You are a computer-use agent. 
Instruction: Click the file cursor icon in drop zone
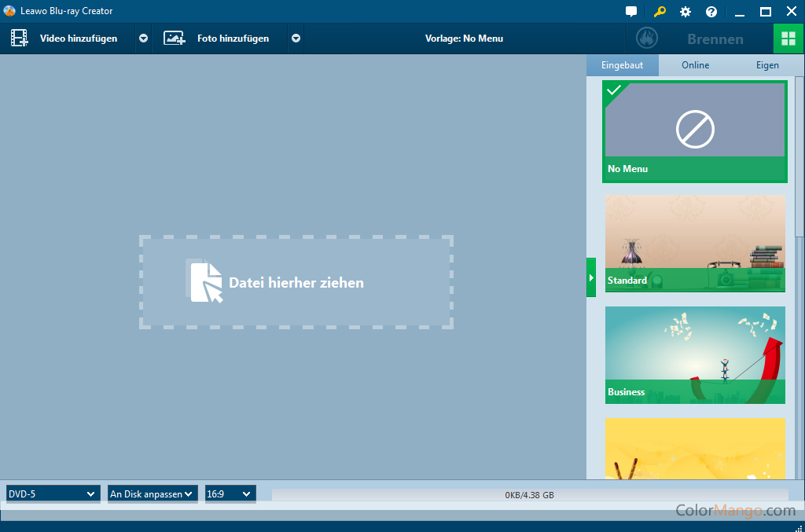(x=205, y=281)
